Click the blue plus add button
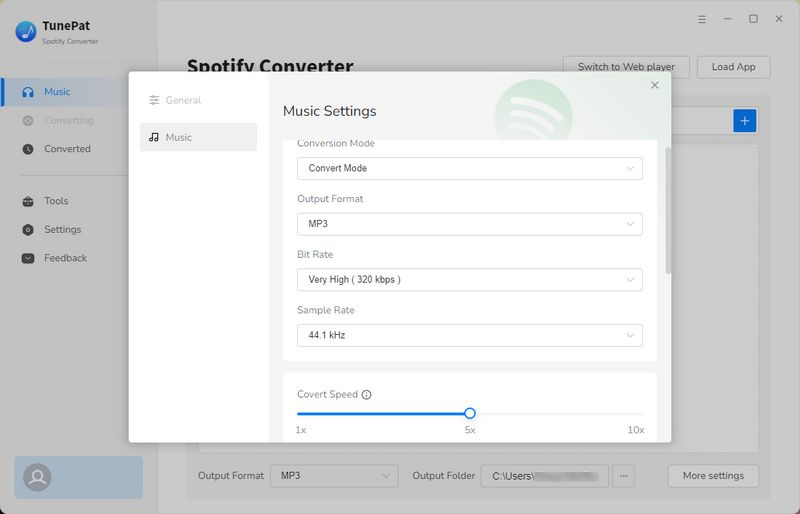Image resolution: width=800 pixels, height=514 pixels. pos(744,121)
